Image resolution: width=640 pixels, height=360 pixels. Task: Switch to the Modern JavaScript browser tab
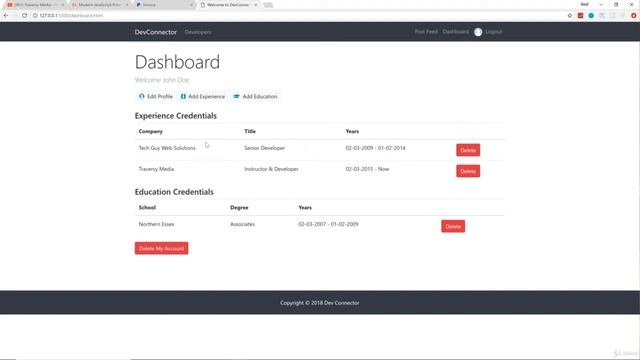coord(100,5)
